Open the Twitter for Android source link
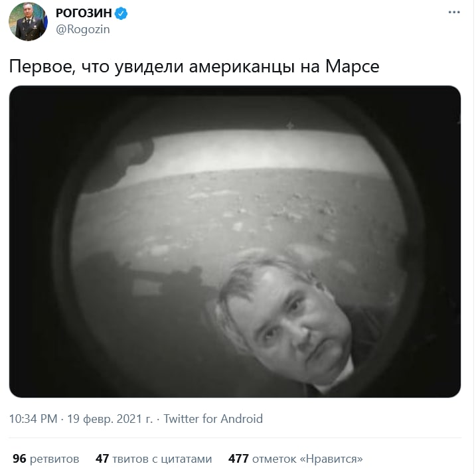Screen dimensions: 476x474 click(213, 419)
